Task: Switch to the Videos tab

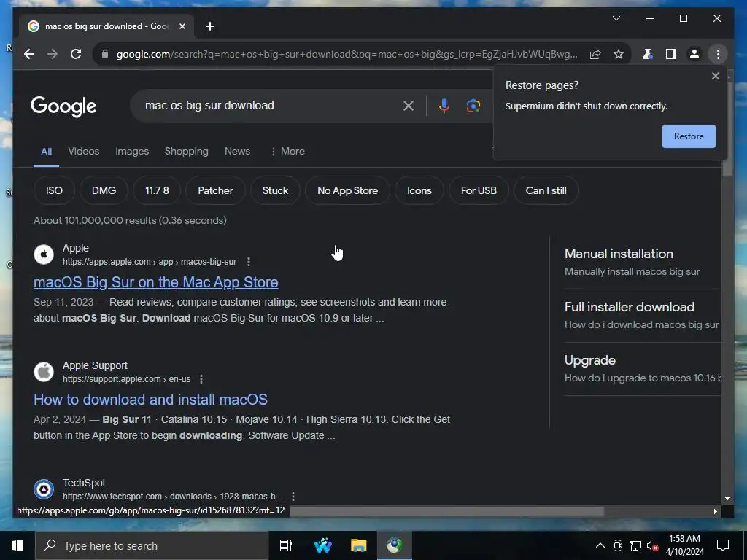Action: 83,152
